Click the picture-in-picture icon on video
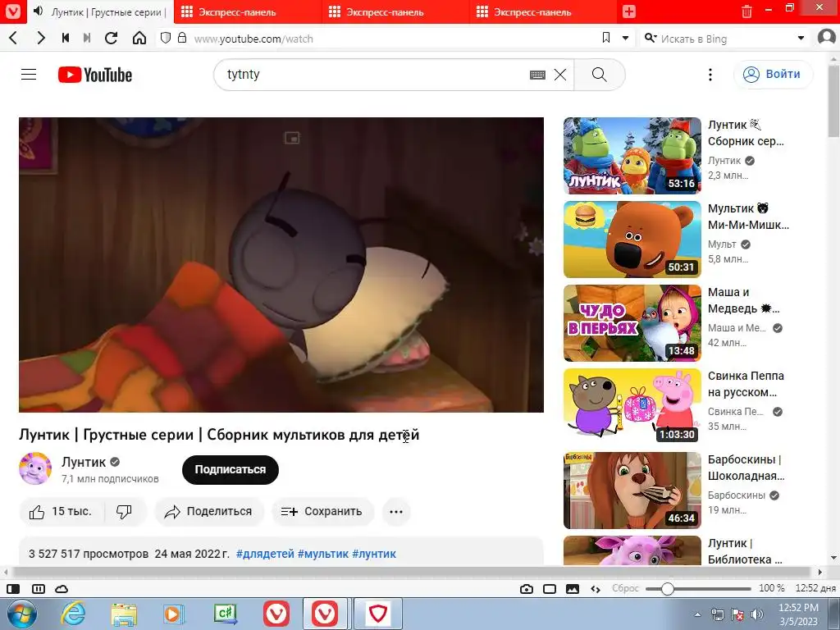The image size is (840, 630). [291, 138]
